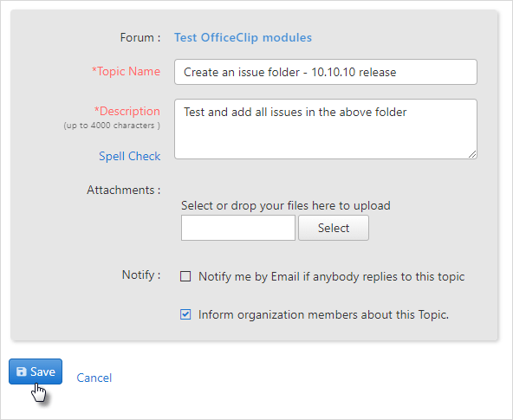The height and width of the screenshot is (420, 513).
Task: Focus the Topic Name text field
Action: coord(326,72)
